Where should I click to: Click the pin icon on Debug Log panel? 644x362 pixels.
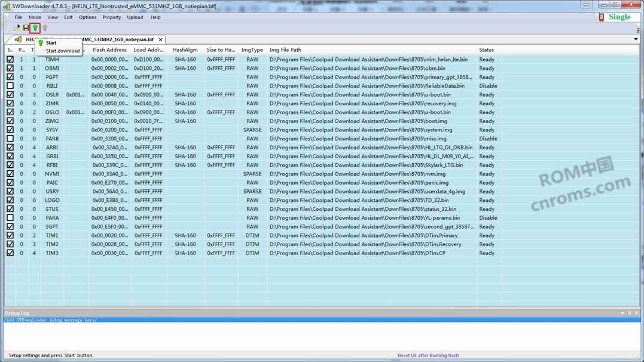click(x=629, y=313)
